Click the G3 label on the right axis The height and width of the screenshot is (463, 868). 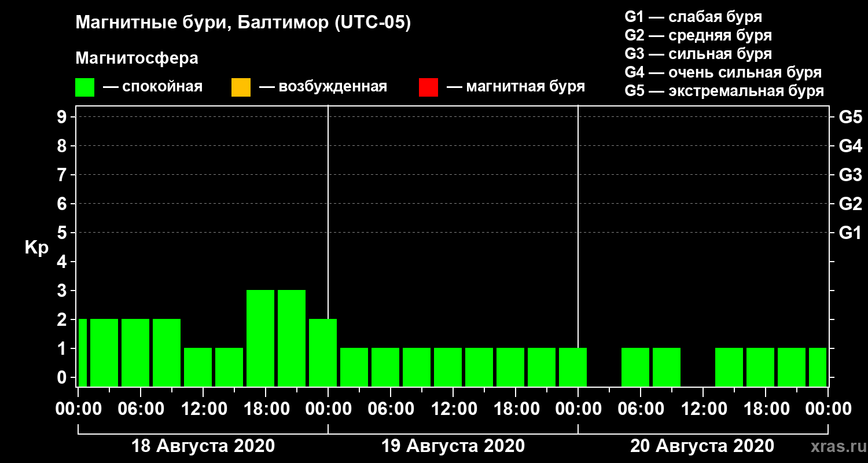pyautogui.click(x=850, y=175)
